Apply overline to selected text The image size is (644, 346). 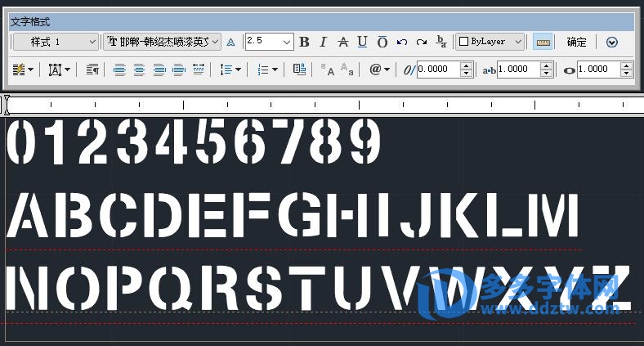[x=381, y=42]
